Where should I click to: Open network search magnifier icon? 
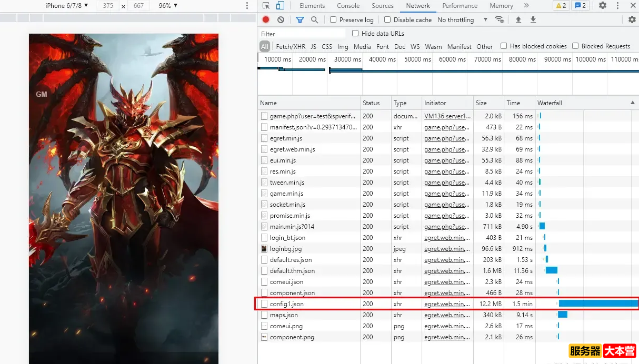pyautogui.click(x=314, y=20)
